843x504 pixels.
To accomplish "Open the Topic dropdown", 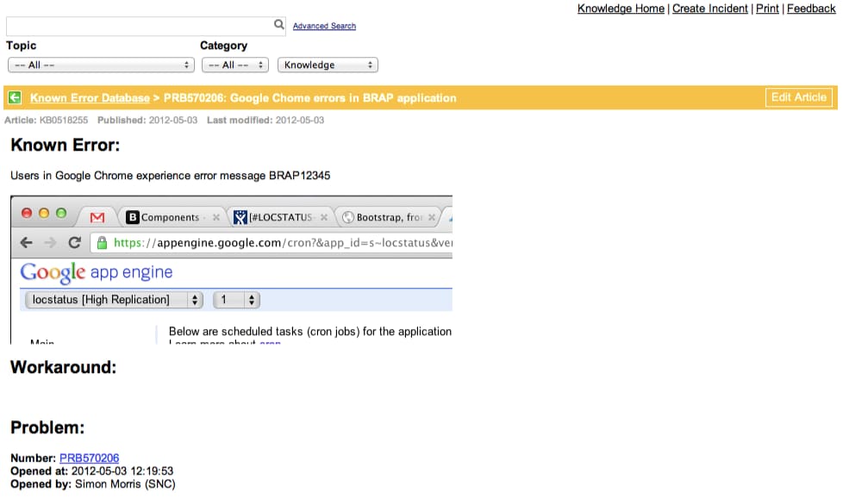I will 101,65.
